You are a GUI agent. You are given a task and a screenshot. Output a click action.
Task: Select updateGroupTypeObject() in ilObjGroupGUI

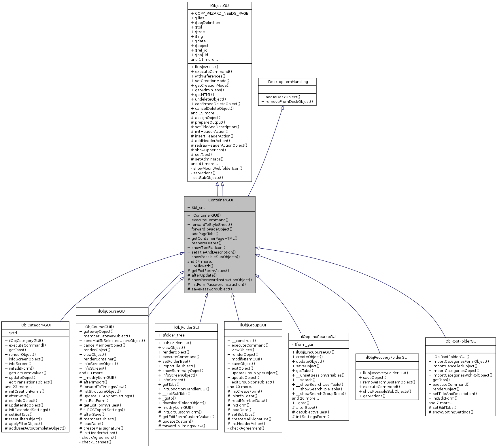[x=253, y=373]
